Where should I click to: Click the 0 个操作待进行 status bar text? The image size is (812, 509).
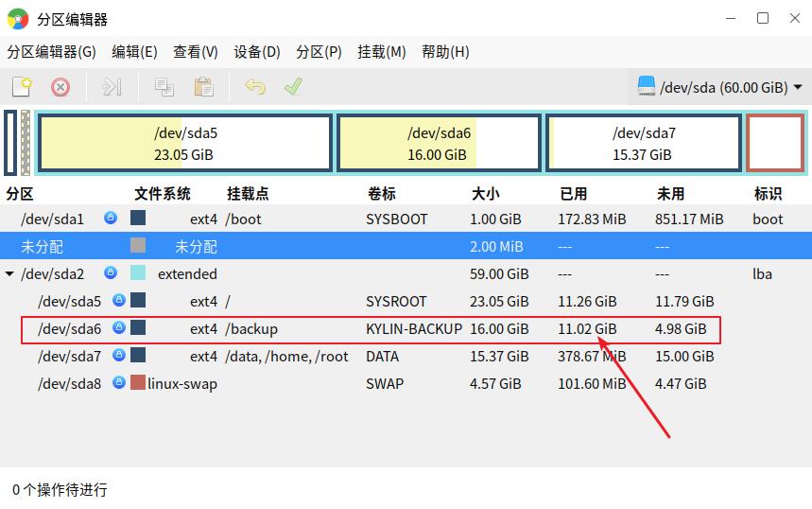(x=60, y=490)
